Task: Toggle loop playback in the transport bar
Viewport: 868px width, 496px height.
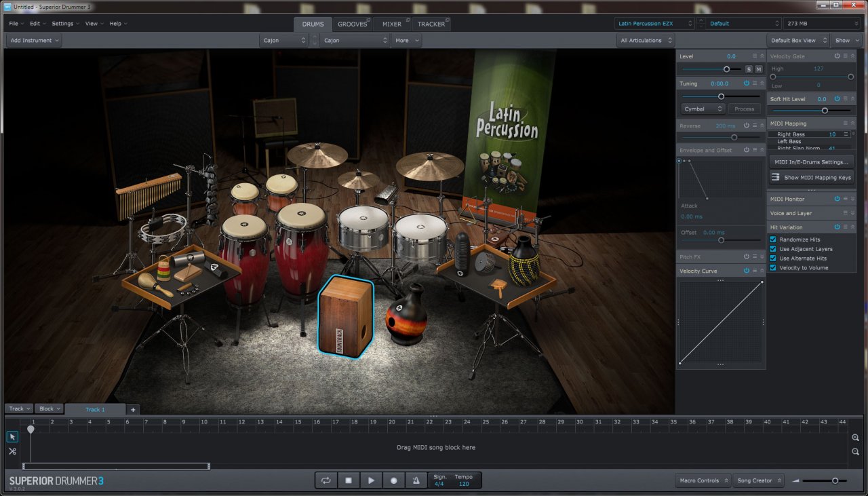Action: pyautogui.click(x=326, y=480)
